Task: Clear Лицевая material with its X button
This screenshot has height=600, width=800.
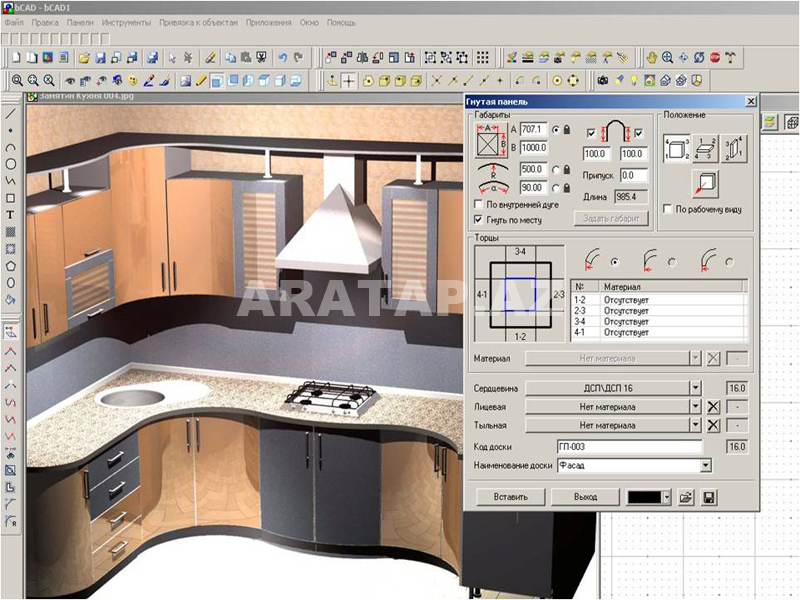Action: pos(713,407)
